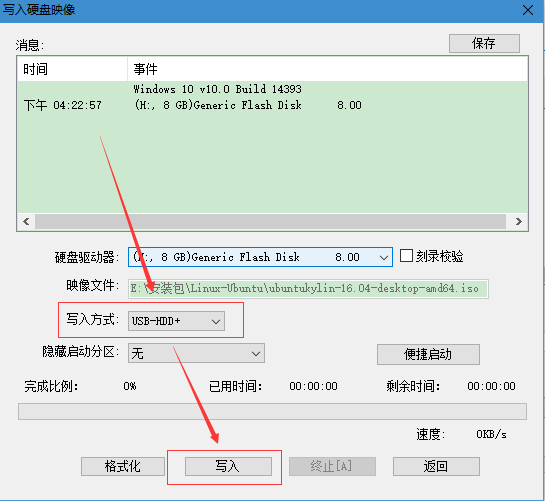Click the 保存 button to save messages

pos(484,43)
